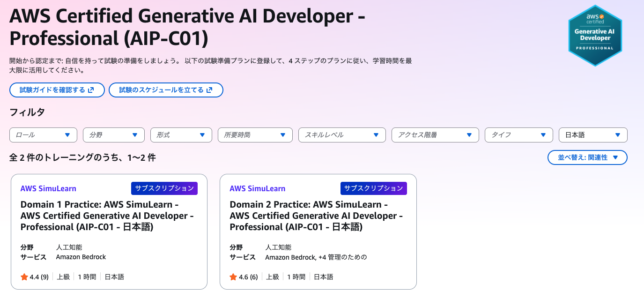Open the 試験ガイドを確認する button

click(57, 90)
